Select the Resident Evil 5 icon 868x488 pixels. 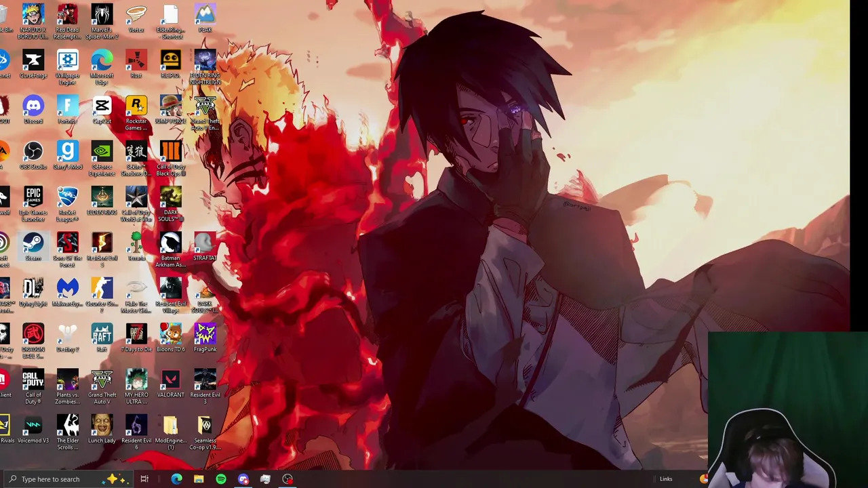tap(102, 249)
